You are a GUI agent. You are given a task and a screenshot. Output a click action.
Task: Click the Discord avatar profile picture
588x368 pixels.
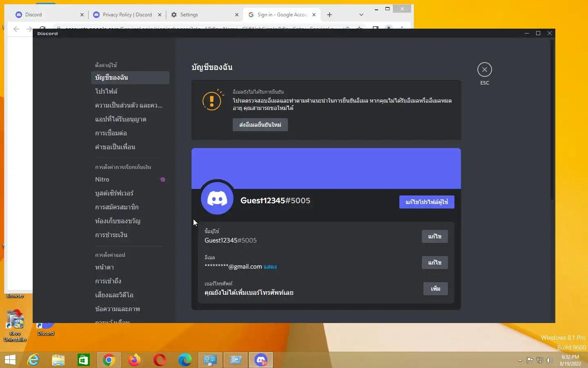[x=217, y=199]
